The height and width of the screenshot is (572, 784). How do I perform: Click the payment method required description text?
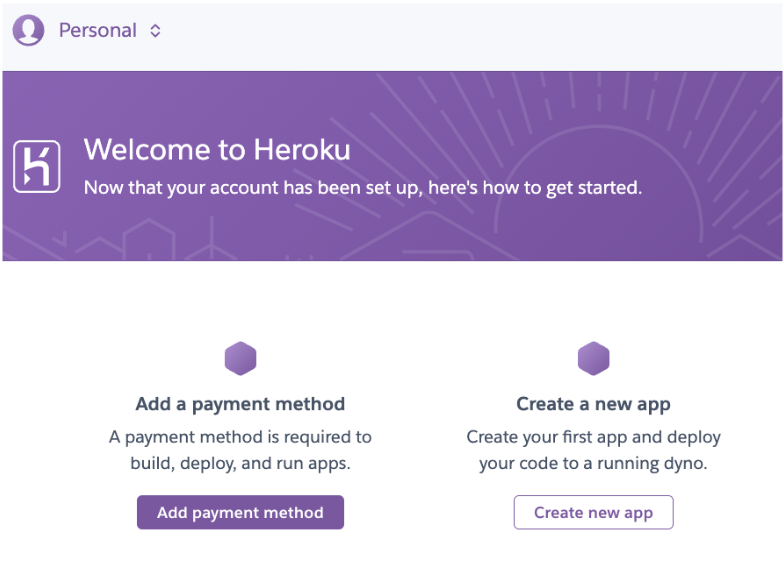240,450
